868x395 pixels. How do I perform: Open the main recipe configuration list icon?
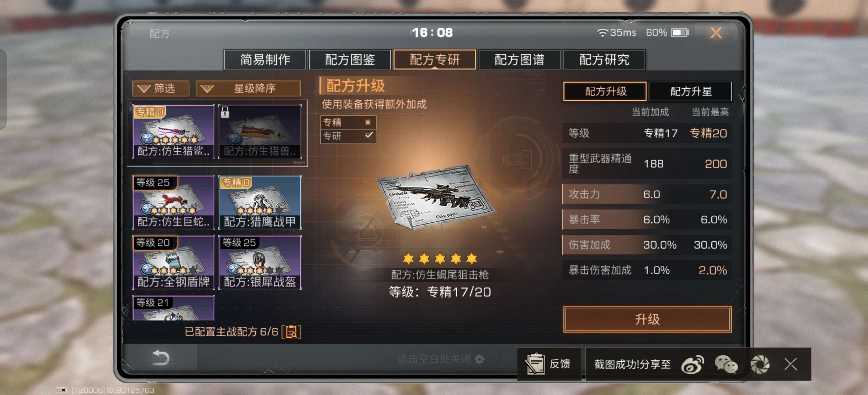[x=292, y=332]
